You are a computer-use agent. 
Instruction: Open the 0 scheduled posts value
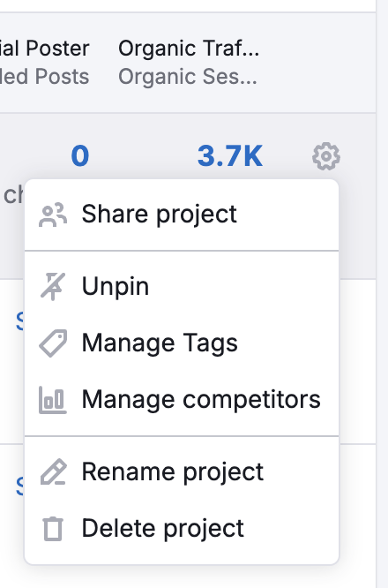(80, 156)
